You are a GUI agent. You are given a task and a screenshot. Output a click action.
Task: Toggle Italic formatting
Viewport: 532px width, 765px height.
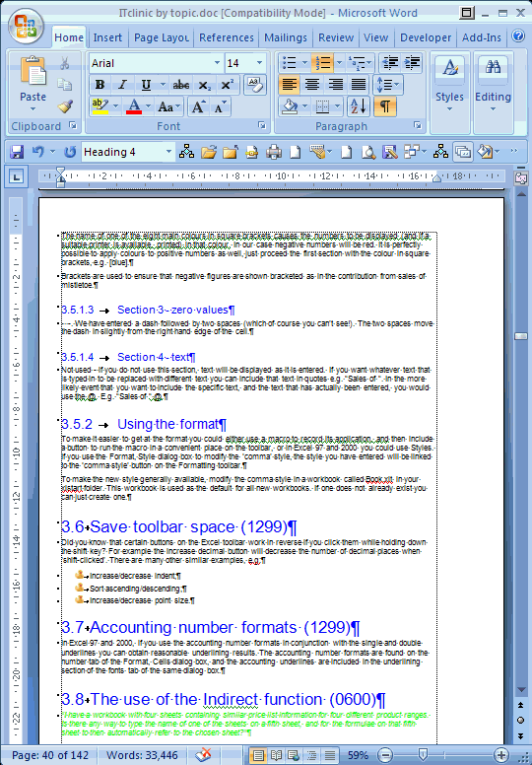122,85
